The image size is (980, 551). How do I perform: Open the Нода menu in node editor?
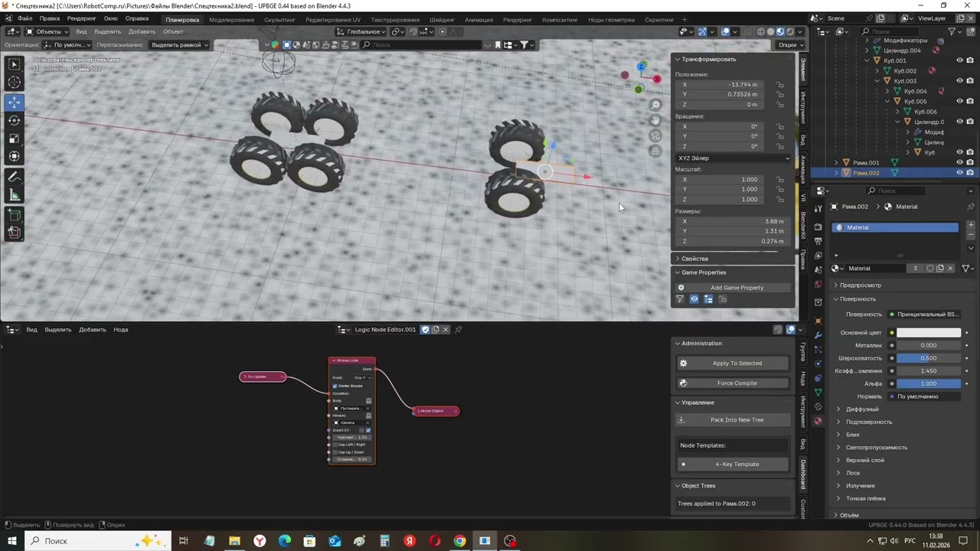(120, 330)
